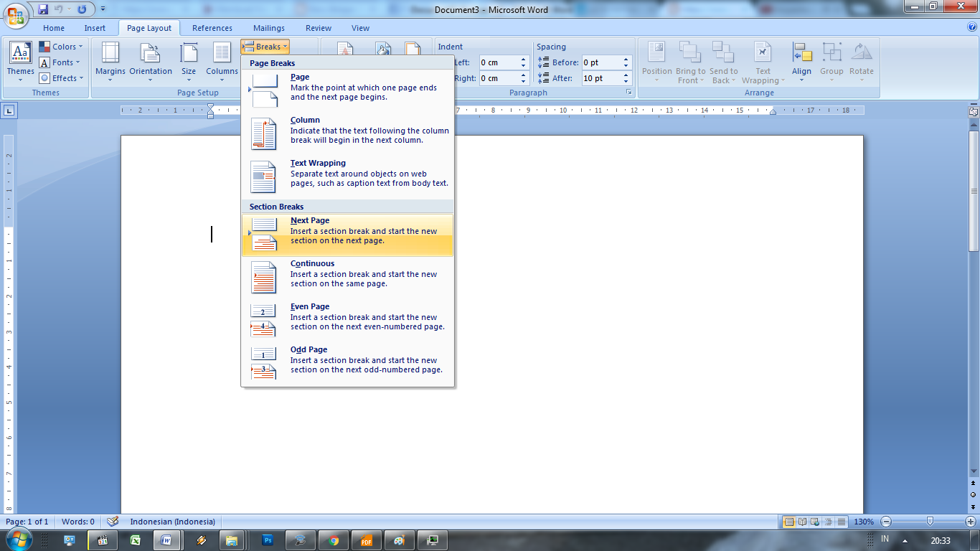The image size is (980, 551).
Task: Open Photoshop from the taskbar
Action: pyautogui.click(x=268, y=540)
